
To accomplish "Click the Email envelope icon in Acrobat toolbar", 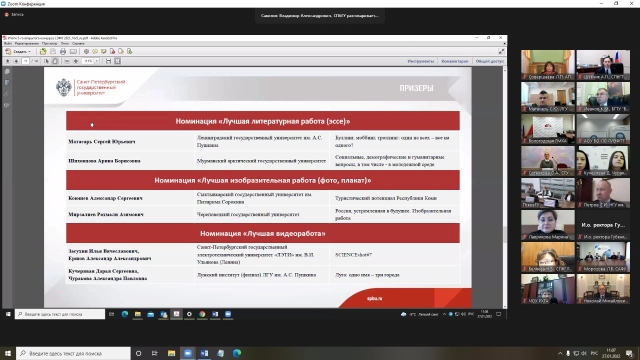I will tap(73, 51).
